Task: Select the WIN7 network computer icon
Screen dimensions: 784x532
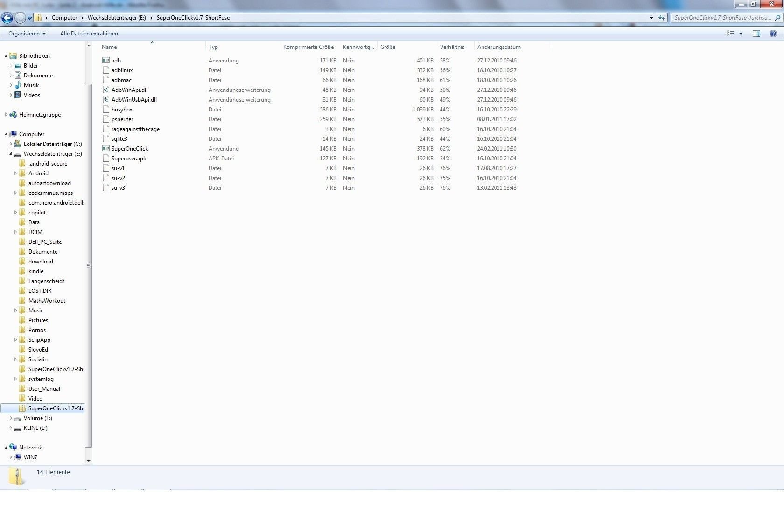Action: 18,457
